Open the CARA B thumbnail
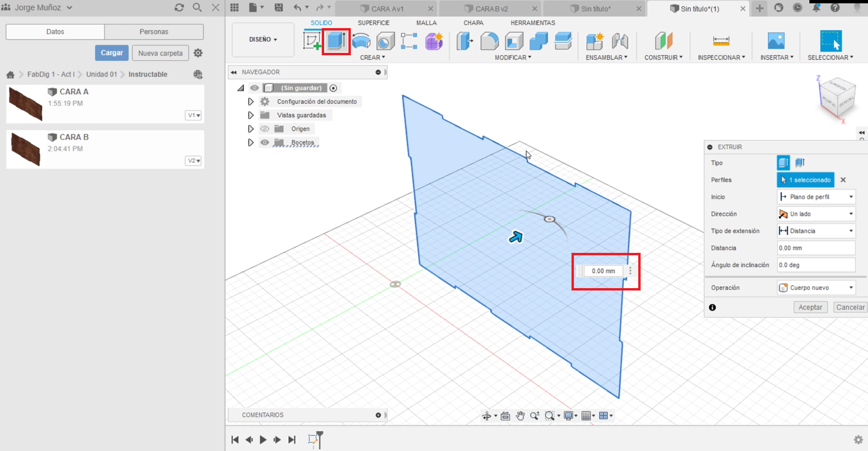 [26, 150]
